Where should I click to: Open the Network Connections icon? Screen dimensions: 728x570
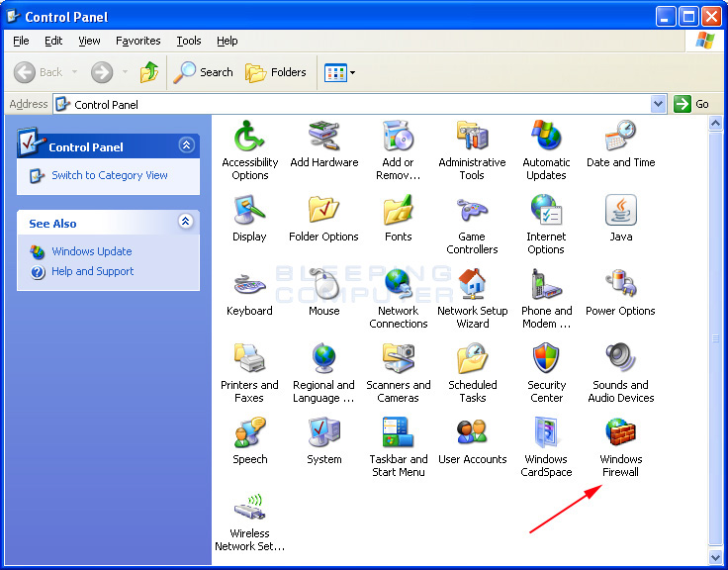398,285
